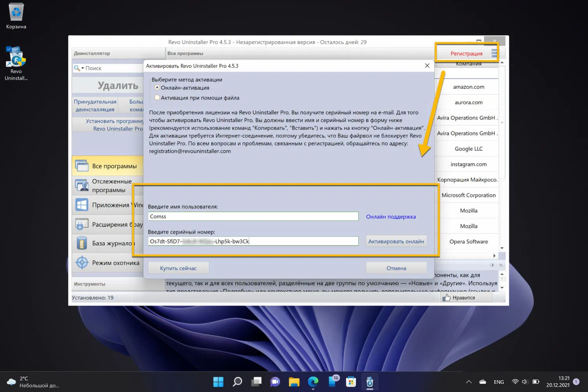Click the Режим охотника crosshair icon

(82, 263)
